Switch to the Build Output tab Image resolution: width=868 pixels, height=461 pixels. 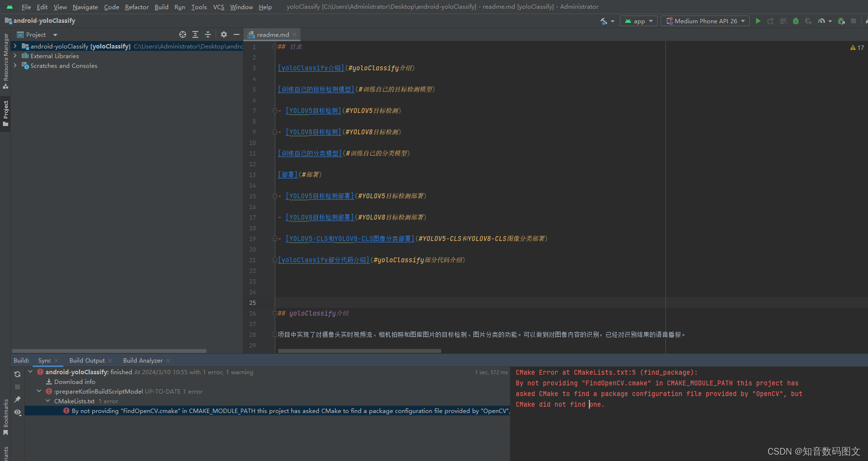point(87,360)
